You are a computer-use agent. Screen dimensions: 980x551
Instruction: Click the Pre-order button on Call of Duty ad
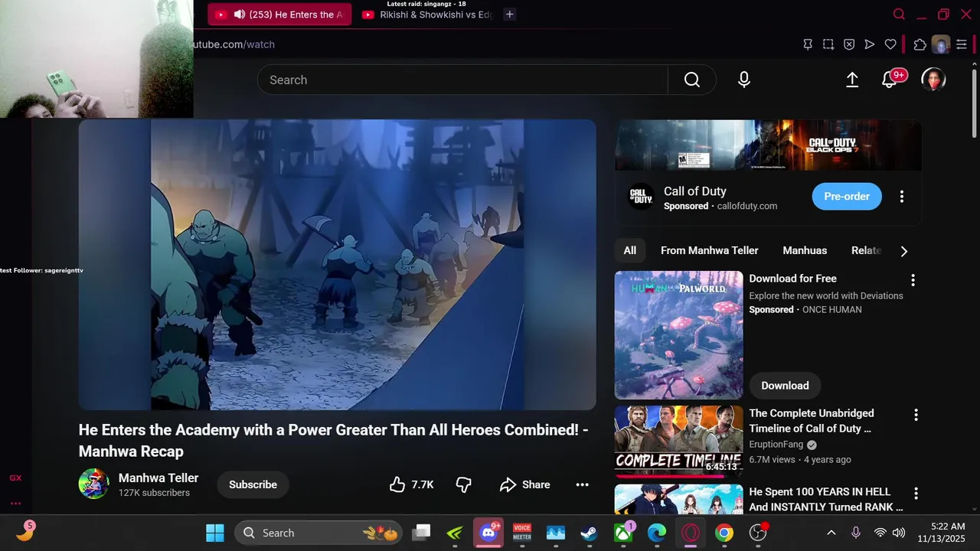(847, 197)
